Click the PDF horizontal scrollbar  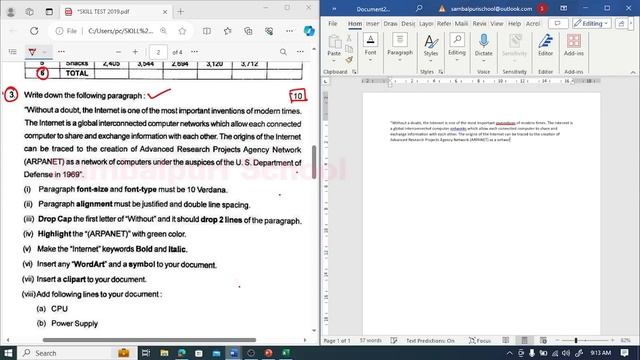[149, 340]
